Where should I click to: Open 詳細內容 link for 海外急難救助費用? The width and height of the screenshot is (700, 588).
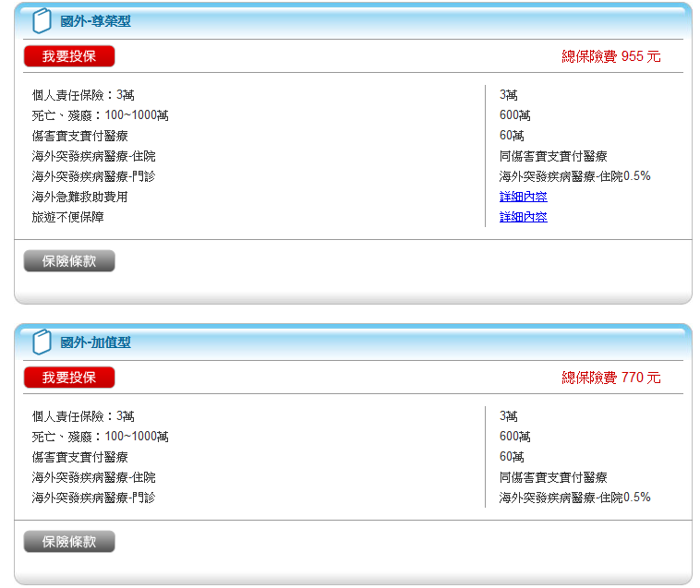[524, 197]
